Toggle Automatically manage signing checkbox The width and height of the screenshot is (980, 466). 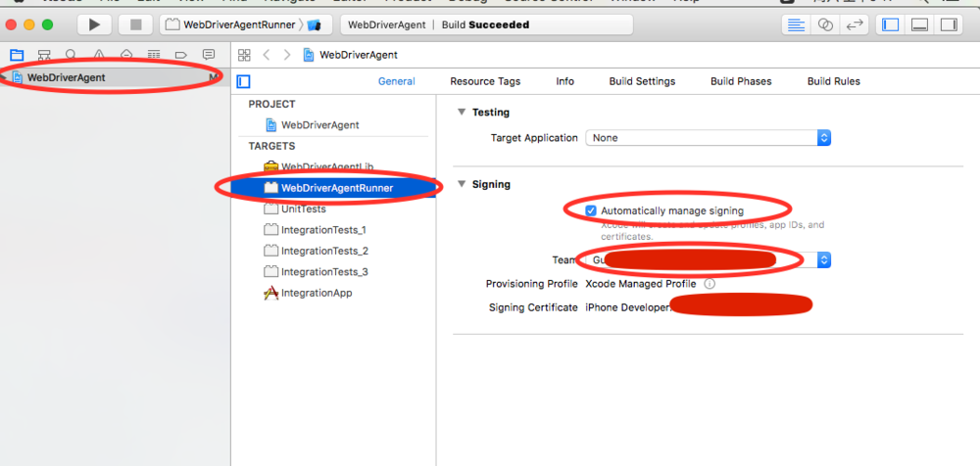(x=591, y=210)
